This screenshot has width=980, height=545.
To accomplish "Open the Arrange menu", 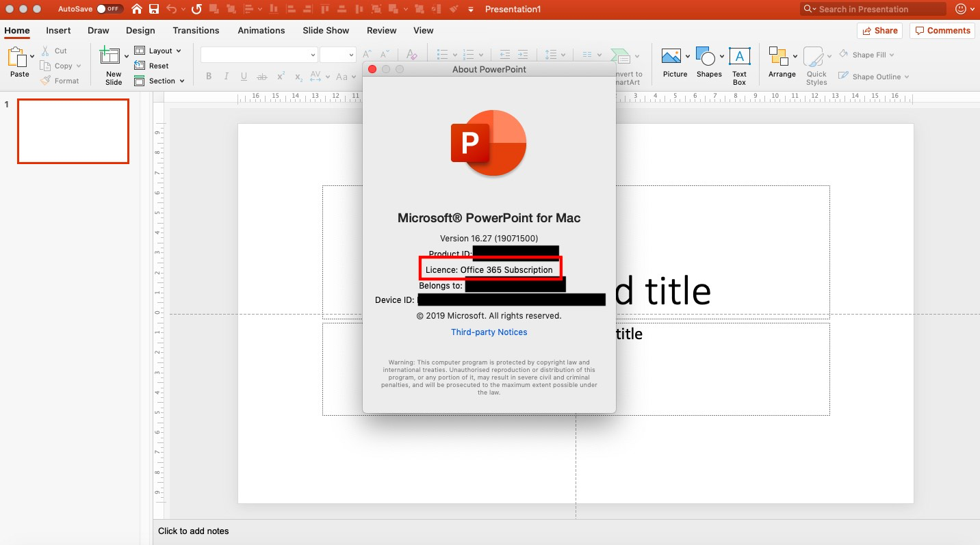I will click(782, 63).
